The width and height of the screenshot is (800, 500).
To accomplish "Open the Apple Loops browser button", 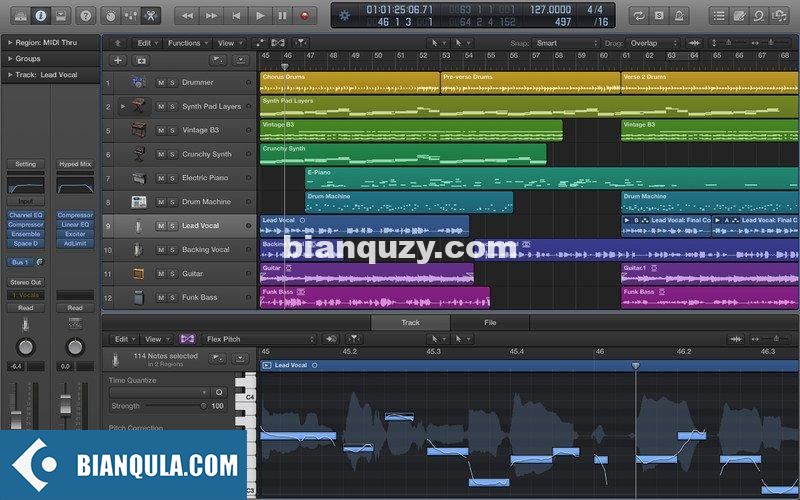I will point(759,16).
